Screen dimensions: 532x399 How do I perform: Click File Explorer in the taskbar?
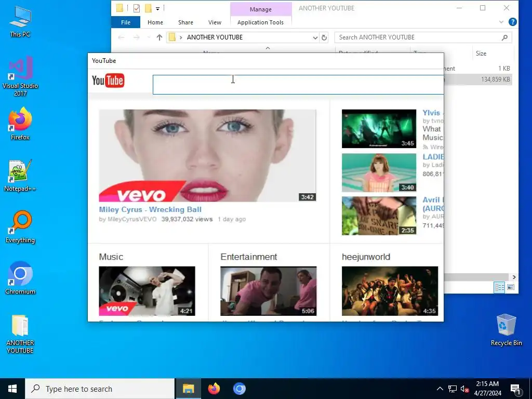click(x=188, y=389)
